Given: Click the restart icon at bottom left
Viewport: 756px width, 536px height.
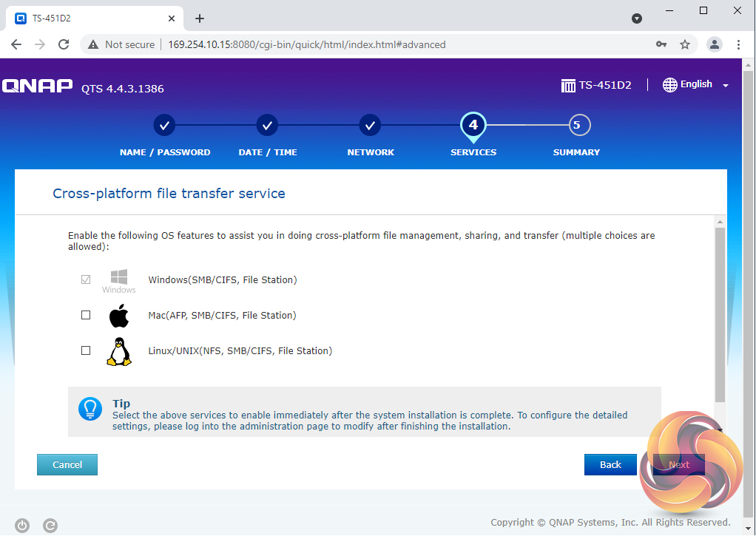Looking at the screenshot, I should pos(50,526).
